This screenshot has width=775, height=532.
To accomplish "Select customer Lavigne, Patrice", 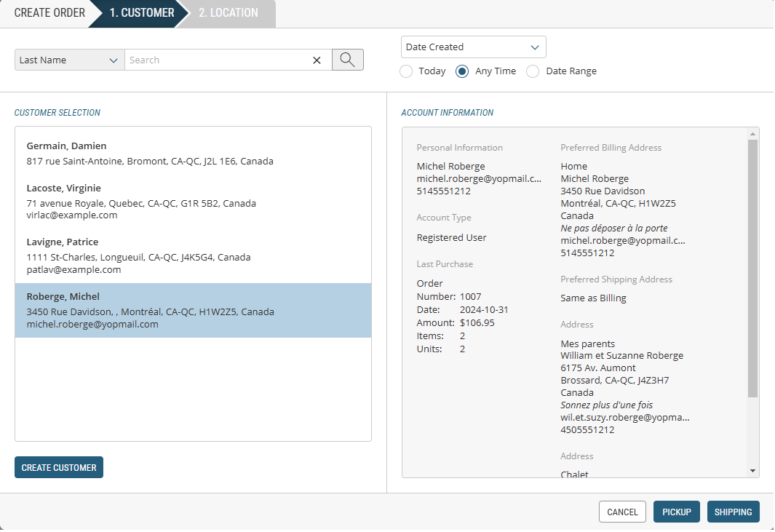I will coord(193,255).
